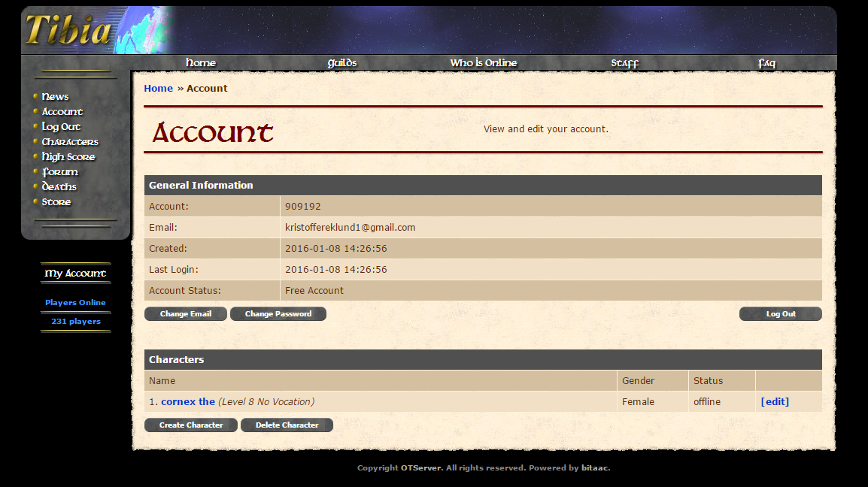Screen dimensions: 868x487
Task: Click the Change Email button
Action: (x=186, y=314)
